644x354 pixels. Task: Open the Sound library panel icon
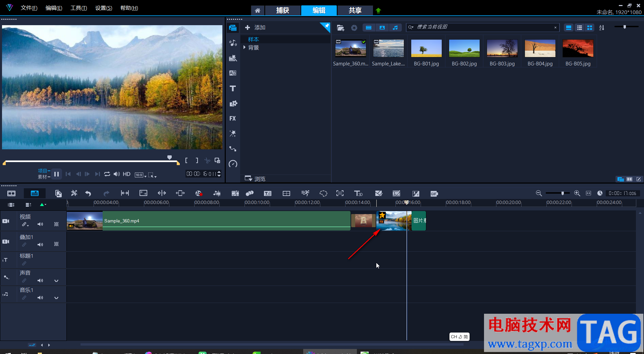click(x=233, y=43)
